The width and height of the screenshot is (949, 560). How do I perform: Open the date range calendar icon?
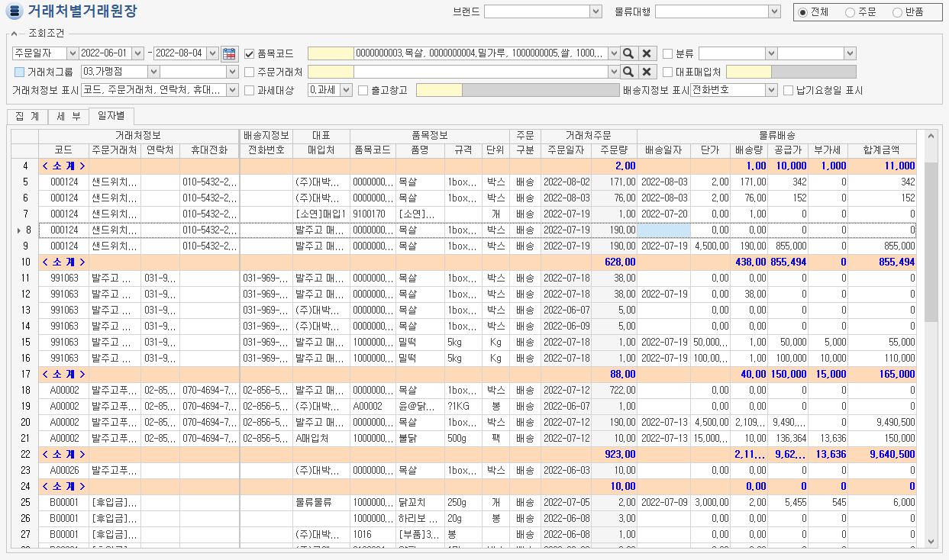point(229,53)
